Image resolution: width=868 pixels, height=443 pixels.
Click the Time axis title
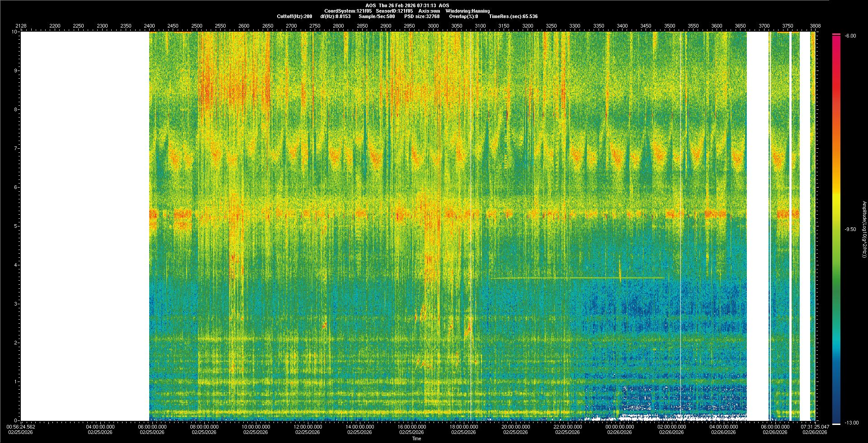(x=416, y=438)
